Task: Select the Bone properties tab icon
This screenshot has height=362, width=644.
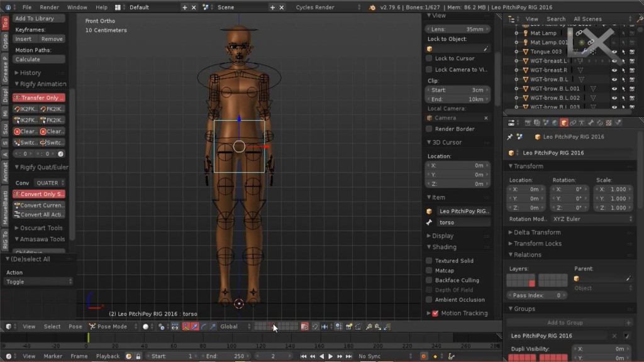Action: [591, 123]
